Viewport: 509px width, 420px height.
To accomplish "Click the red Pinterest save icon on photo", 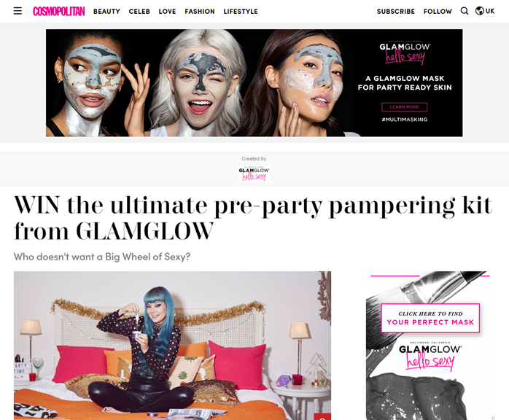I will pos(322,417).
